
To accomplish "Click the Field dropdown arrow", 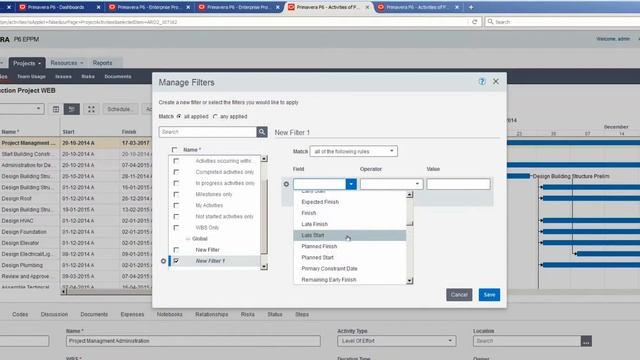I will click(x=351, y=184).
